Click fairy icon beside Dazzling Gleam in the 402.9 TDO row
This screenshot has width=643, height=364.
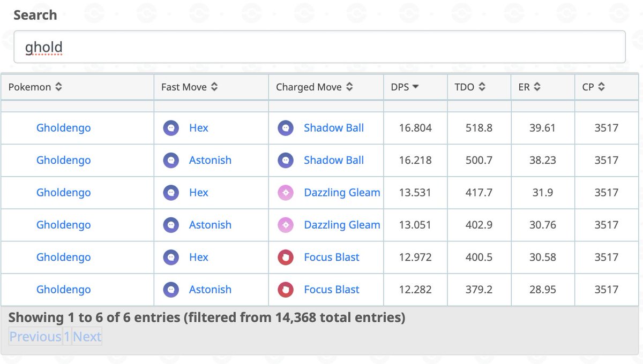(286, 225)
